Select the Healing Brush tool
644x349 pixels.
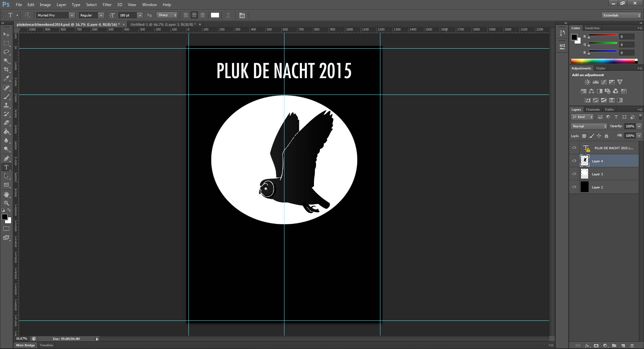[x=6, y=88]
